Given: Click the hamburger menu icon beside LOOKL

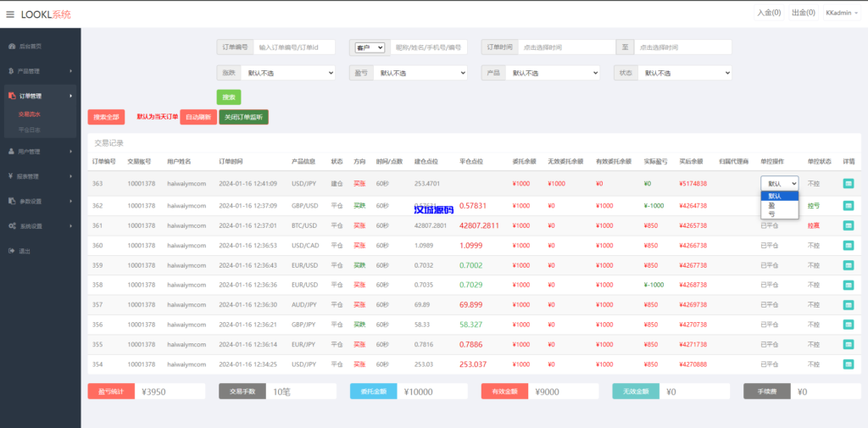Looking at the screenshot, I should pyautogui.click(x=10, y=14).
